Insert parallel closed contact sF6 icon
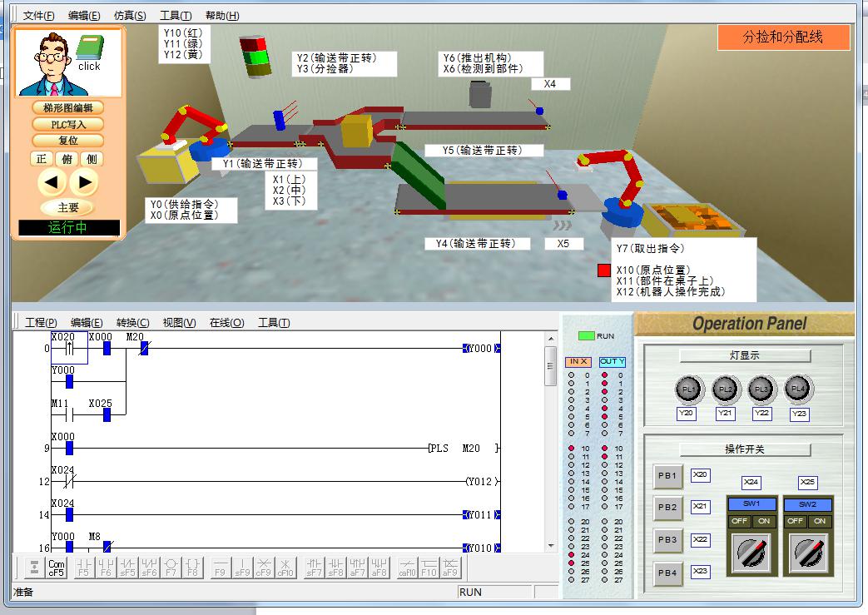The image size is (868, 615). 149,568
